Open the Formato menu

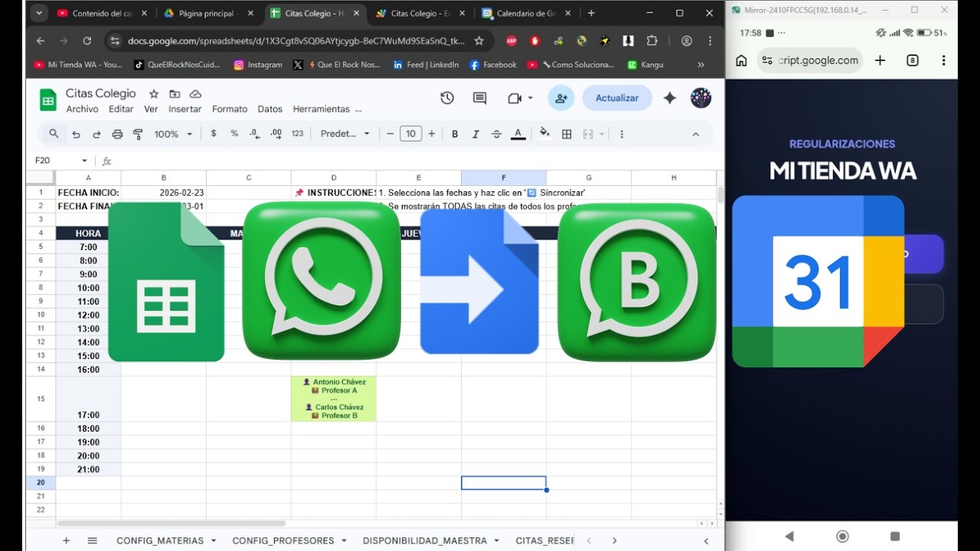click(x=230, y=109)
